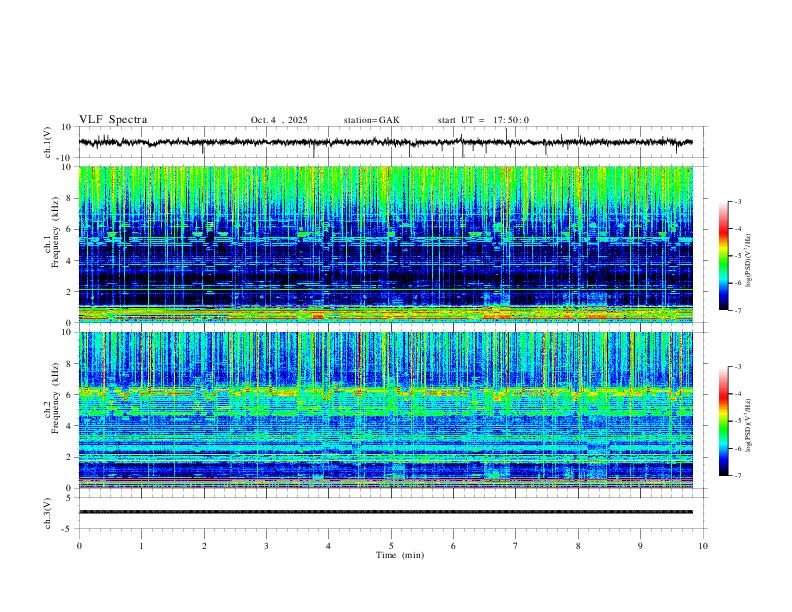Click the last time axis tick '10'
The height and width of the screenshot is (612, 792).
(x=703, y=546)
